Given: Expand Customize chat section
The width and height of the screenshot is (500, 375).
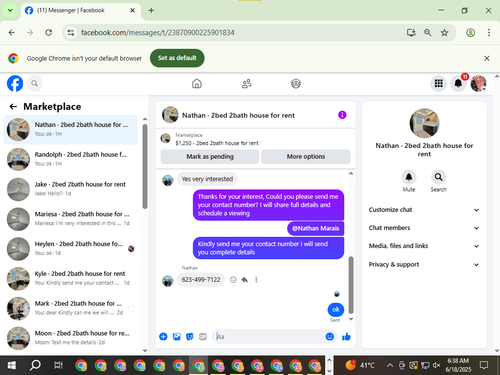Looking at the screenshot, I should [x=424, y=210].
